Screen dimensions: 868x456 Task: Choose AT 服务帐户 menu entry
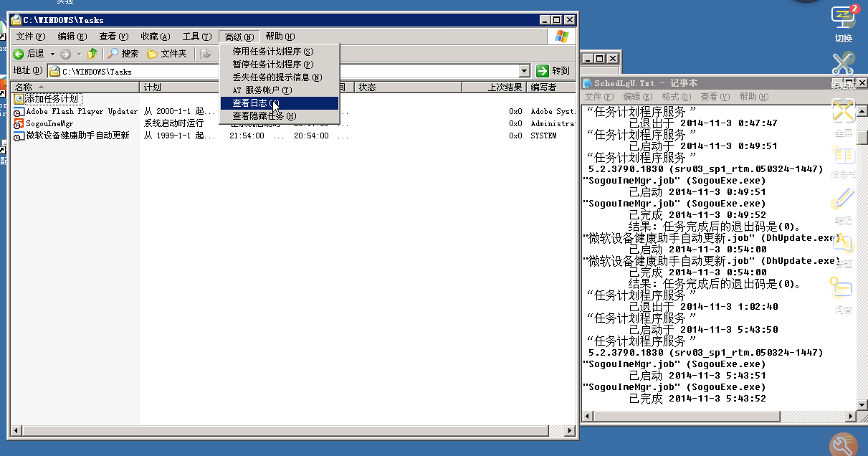(280, 90)
